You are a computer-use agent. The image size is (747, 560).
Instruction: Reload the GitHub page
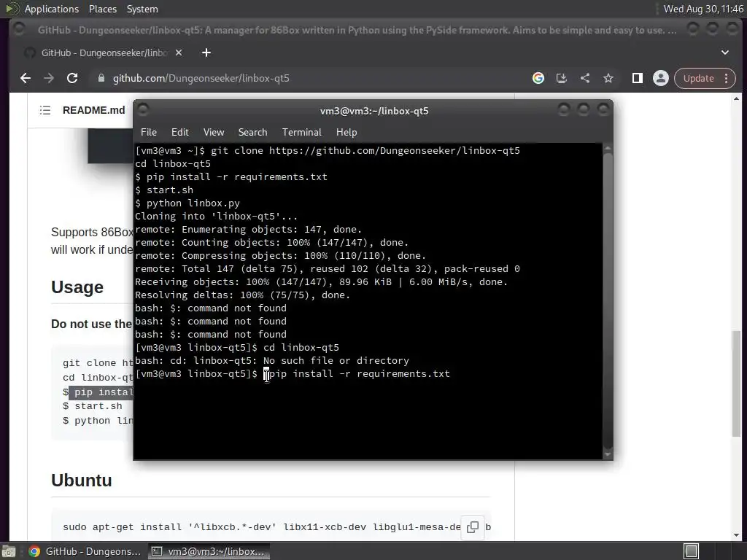72,78
